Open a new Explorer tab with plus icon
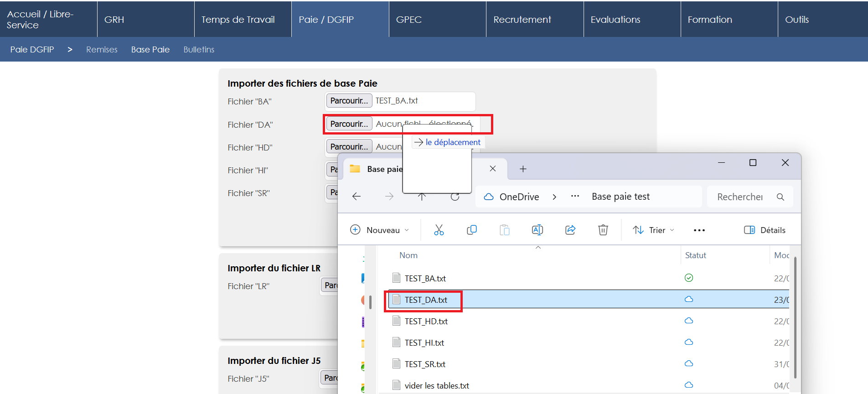Screen dimensions: 868x394 523,169
